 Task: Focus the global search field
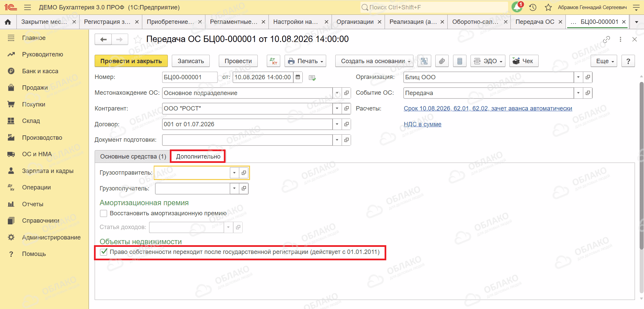click(434, 7)
